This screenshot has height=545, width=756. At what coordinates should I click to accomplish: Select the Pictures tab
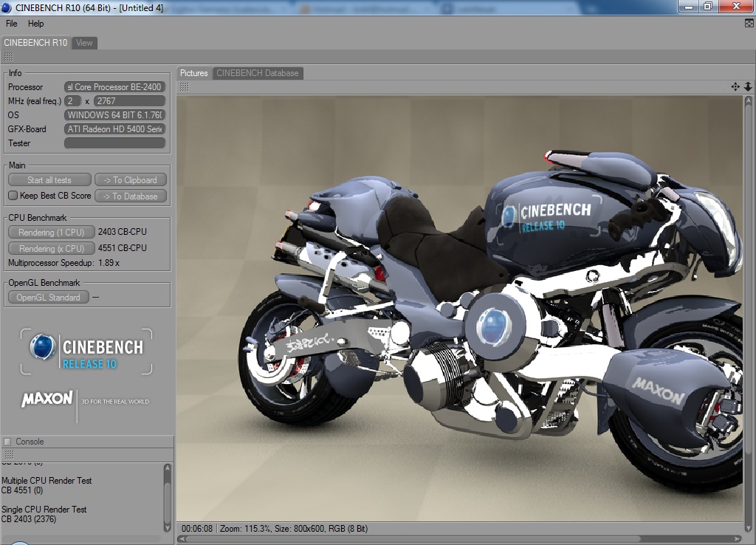[194, 73]
